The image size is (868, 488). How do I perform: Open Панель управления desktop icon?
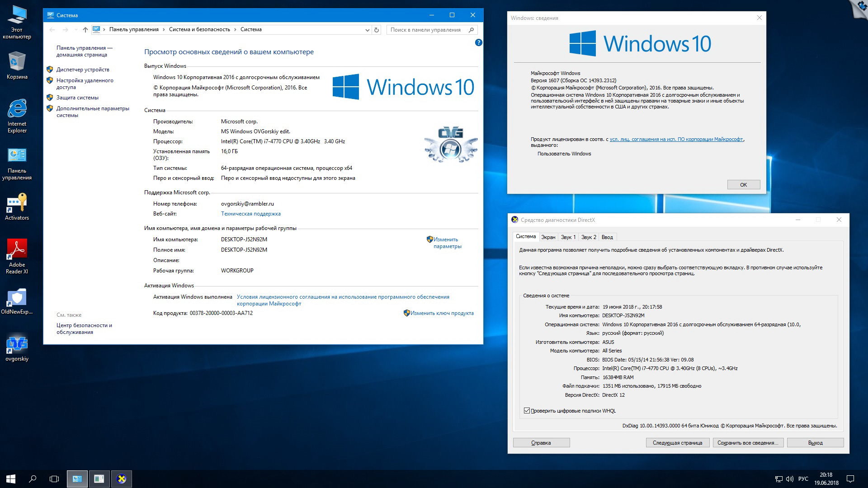(x=17, y=164)
